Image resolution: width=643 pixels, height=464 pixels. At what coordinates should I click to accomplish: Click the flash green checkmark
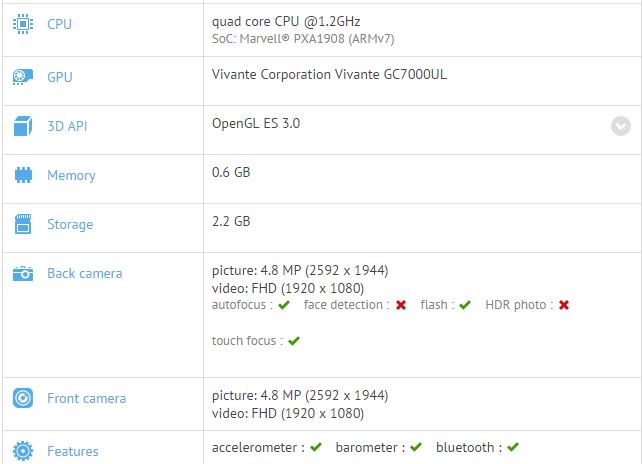pos(465,305)
